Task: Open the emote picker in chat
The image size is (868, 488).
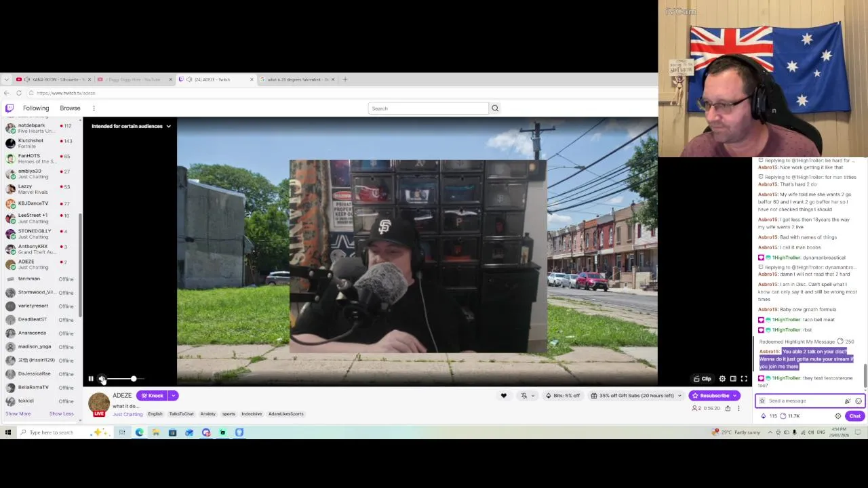Action: pos(859,401)
